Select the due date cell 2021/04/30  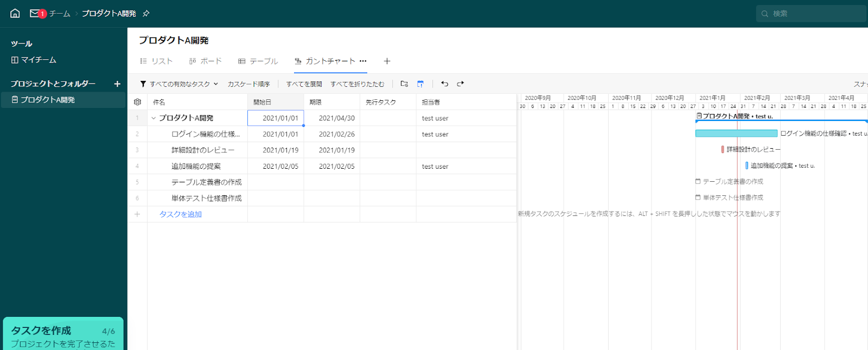[x=332, y=118]
